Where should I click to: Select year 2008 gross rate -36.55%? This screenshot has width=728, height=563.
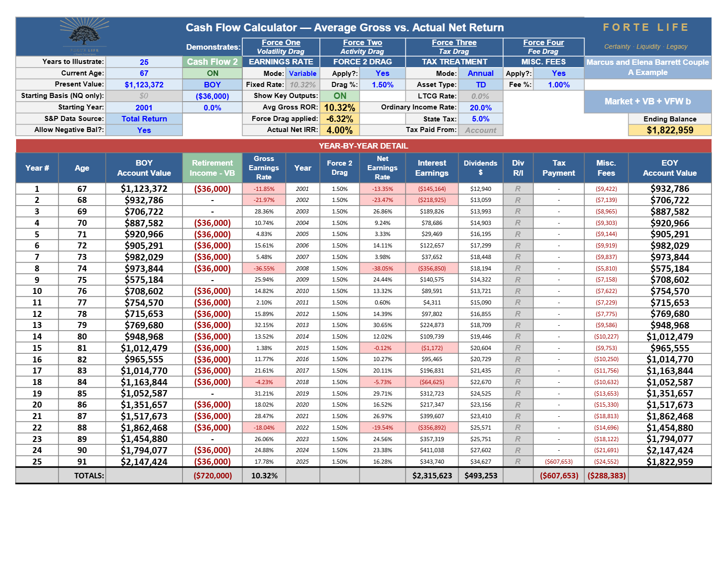pyautogui.click(x=264, y=269)
